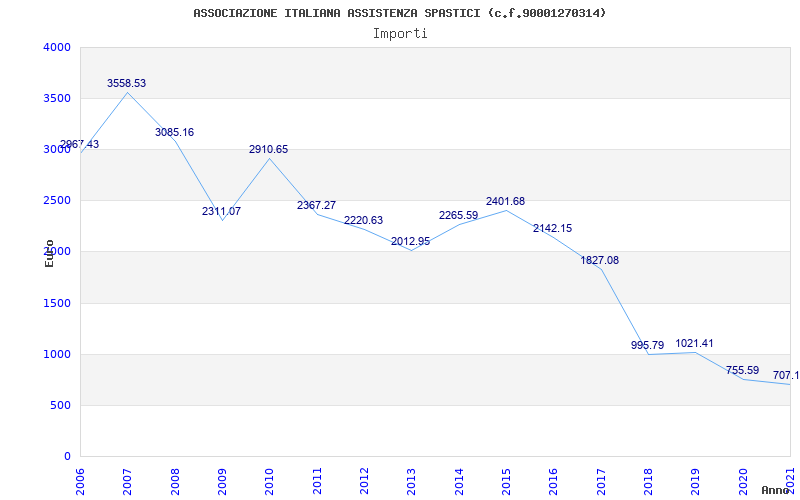Click the 500 y-axis tick label
Viewport: 800px width, 500px height.
tap(60, 406)
